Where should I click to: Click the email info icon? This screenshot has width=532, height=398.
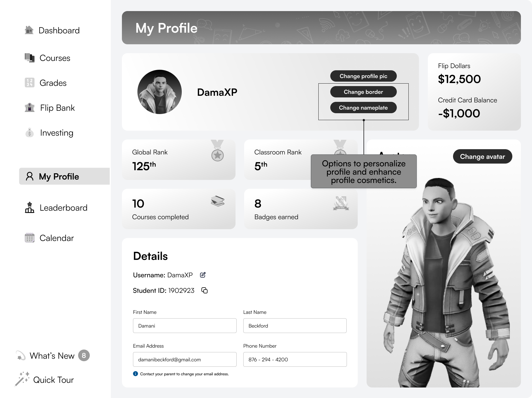[135, 374]
